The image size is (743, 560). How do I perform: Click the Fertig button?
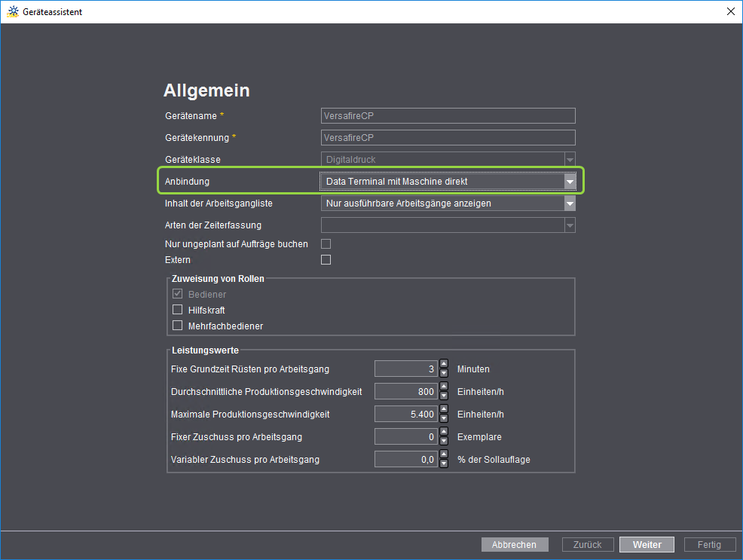coord(709,544)
